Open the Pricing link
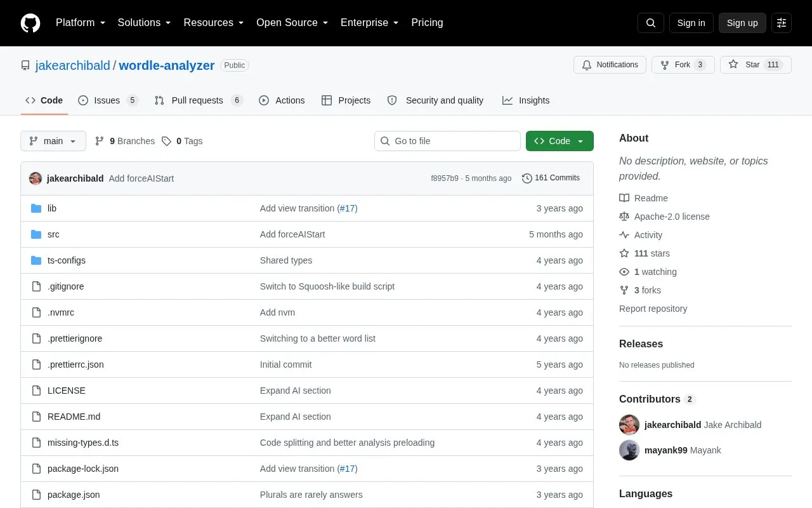Screen dimensions: 812x508 [427, 23]
